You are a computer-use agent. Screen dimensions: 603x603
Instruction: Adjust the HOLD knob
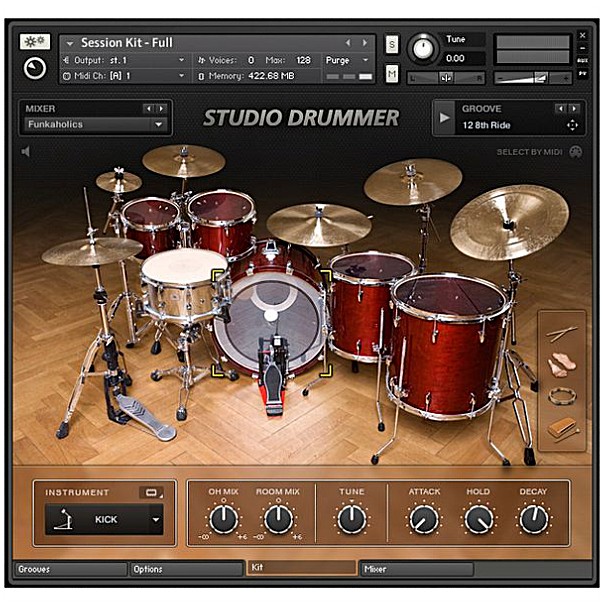click(x=478, y=520)
